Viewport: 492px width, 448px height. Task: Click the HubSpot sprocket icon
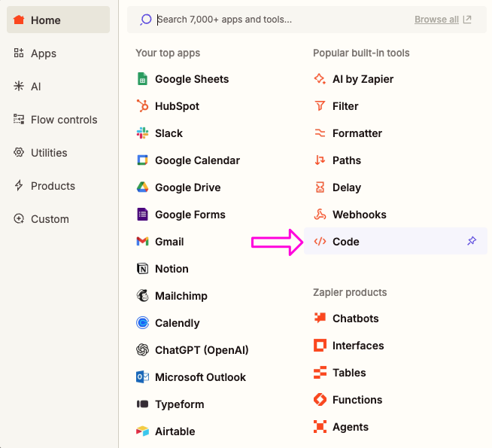[142, 106]
